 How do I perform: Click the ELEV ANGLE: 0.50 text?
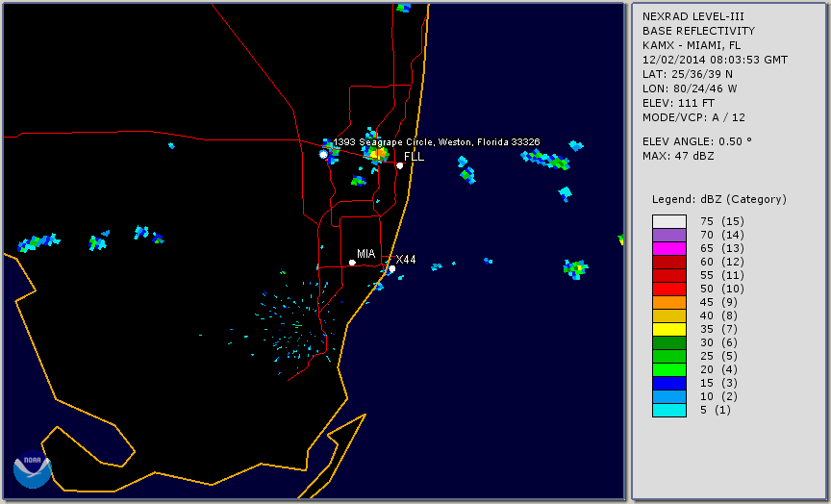click(x=697, y=141)
